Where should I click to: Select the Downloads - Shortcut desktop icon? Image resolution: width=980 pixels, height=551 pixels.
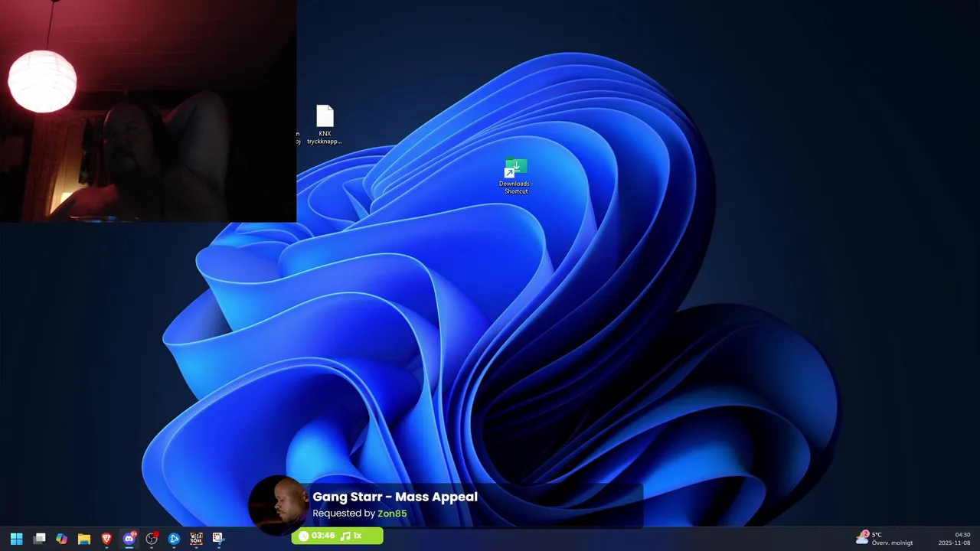(x=516, y=176)
